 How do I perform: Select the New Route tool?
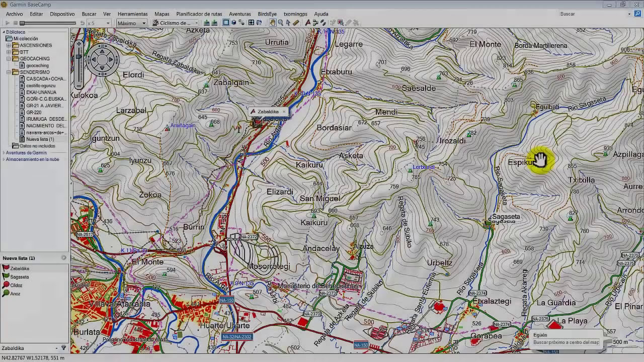[315, 23]
